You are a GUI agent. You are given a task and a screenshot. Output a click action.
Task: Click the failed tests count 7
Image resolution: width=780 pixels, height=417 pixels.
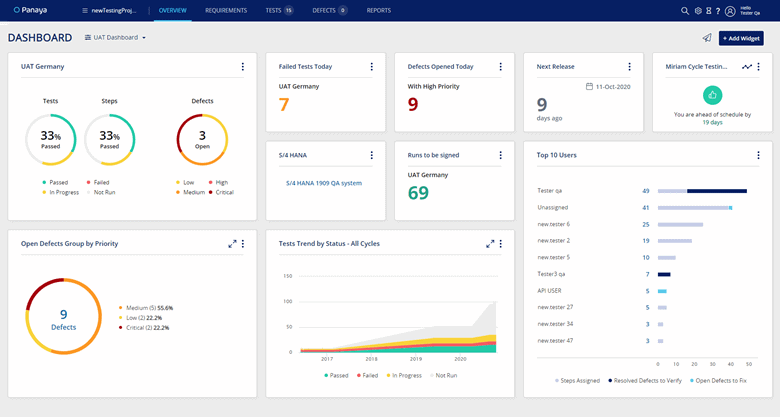(x=284, y=104)
